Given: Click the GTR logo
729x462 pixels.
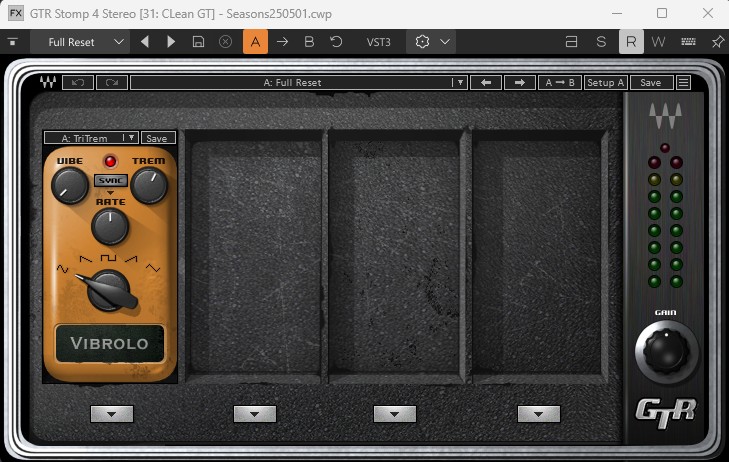Looking at the screenshot, I should pyautogui.click(x=666, y=412).
